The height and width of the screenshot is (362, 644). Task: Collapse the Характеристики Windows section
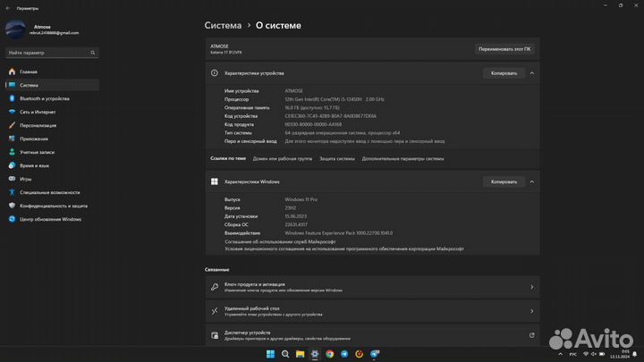[x=532, y=181]
